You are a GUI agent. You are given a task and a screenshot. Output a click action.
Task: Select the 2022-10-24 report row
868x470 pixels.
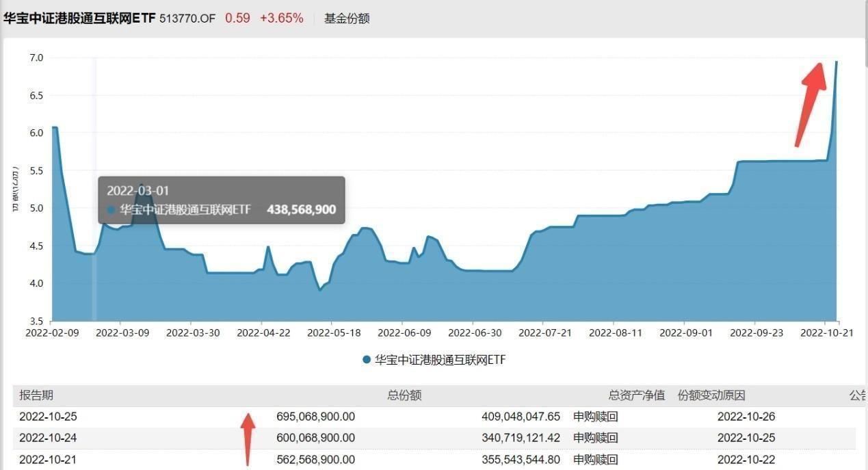(434, 438)
